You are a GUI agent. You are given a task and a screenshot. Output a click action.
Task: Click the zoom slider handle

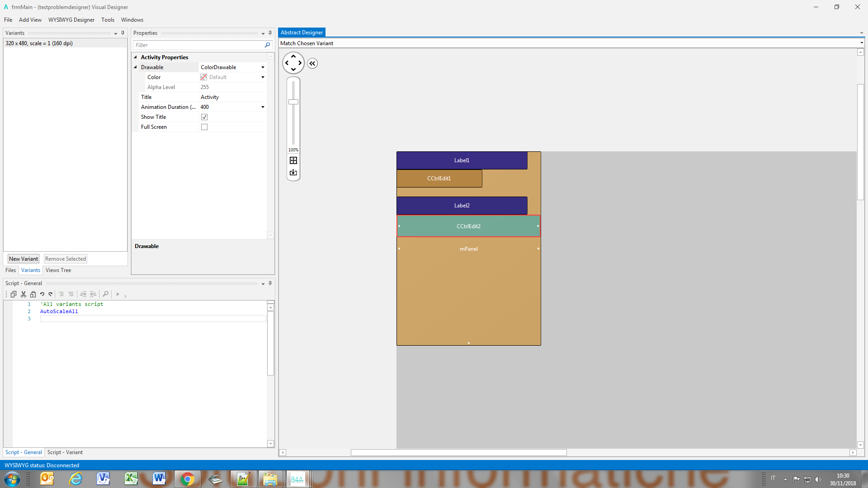tap(293, 102)
